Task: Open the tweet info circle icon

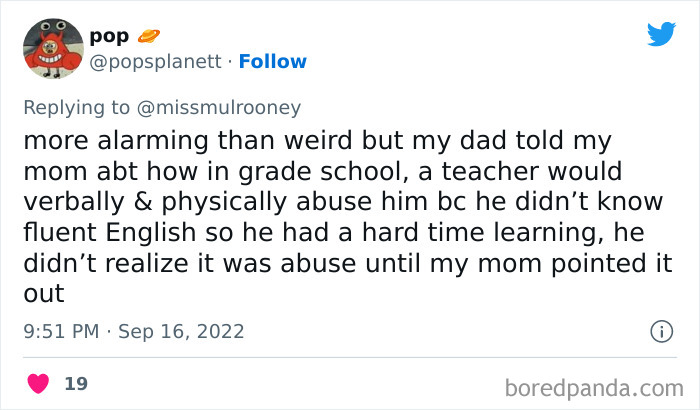Action: click(x=660, y=331)
